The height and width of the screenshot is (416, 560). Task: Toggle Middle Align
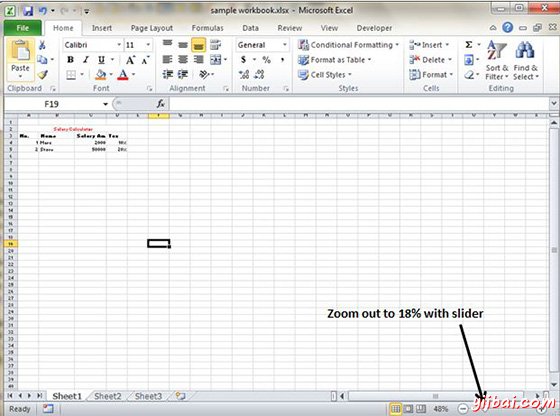183,45
